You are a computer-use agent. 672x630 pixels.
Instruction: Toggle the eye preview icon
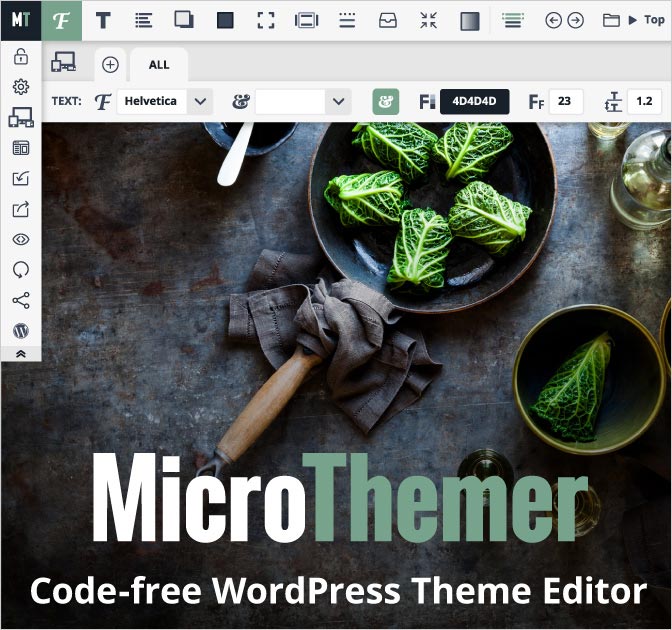coord(21,239)
